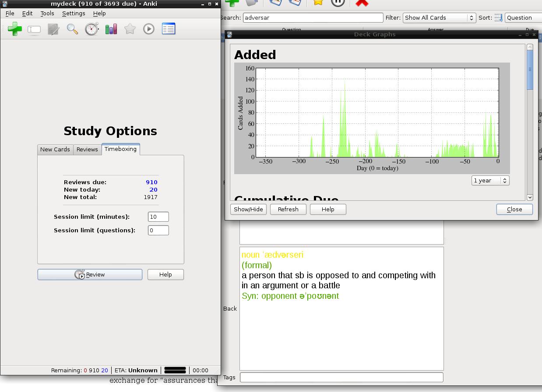Click Help button in Study Options
The image size is (542, 392).
pyautogui.click(x=165, y=274)
